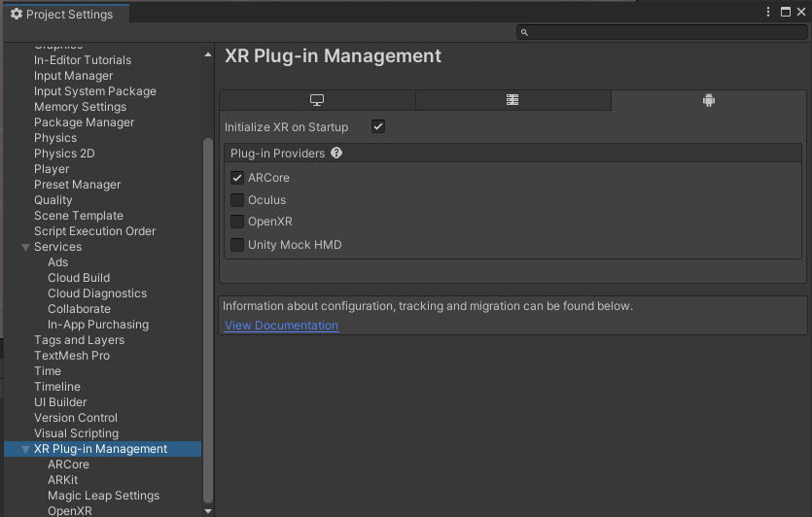Screen dimensions: 812x517
Task: Open Script Execution Order settings
Action: click(x=94, y=231)
